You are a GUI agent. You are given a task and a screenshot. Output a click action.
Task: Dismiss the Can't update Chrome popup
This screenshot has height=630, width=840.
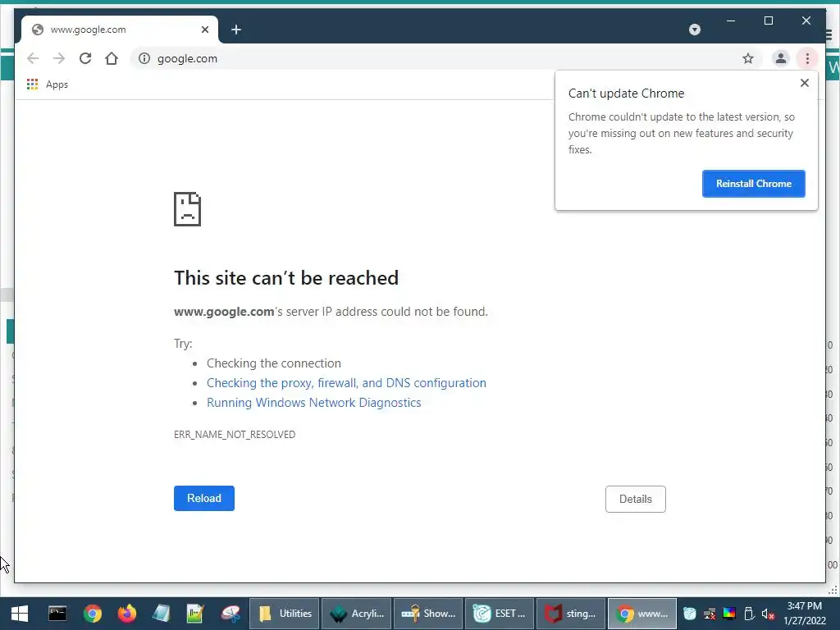[x=804, y=83]
